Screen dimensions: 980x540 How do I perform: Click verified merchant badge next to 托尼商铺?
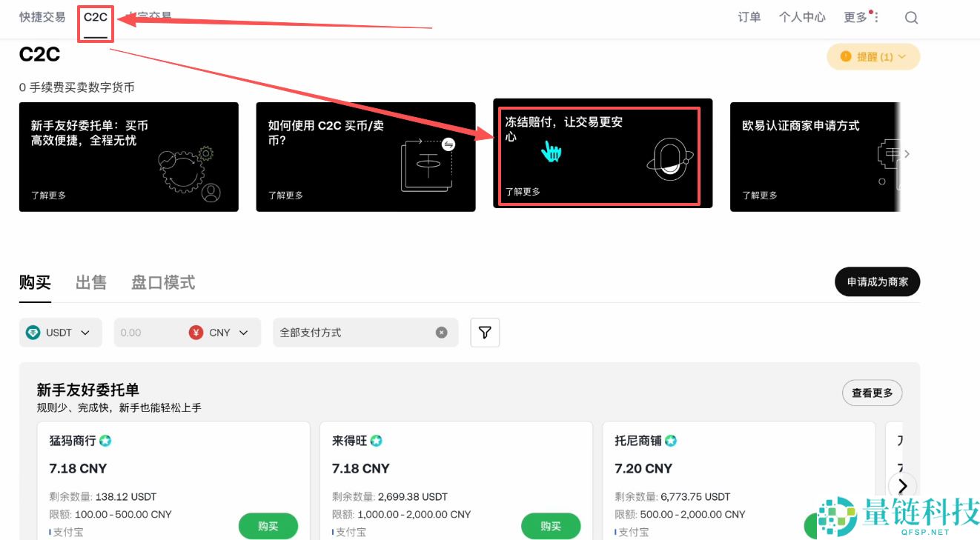coord(669,440)
